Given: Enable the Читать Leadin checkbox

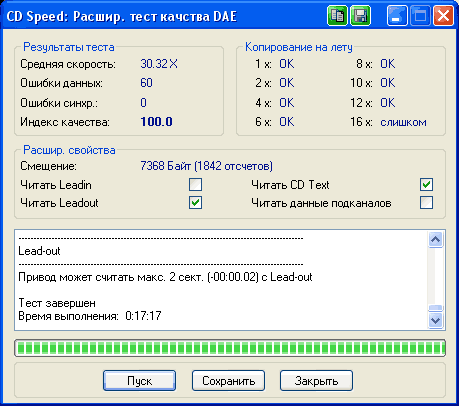Looking at the screenshot, I should [195, 184].
